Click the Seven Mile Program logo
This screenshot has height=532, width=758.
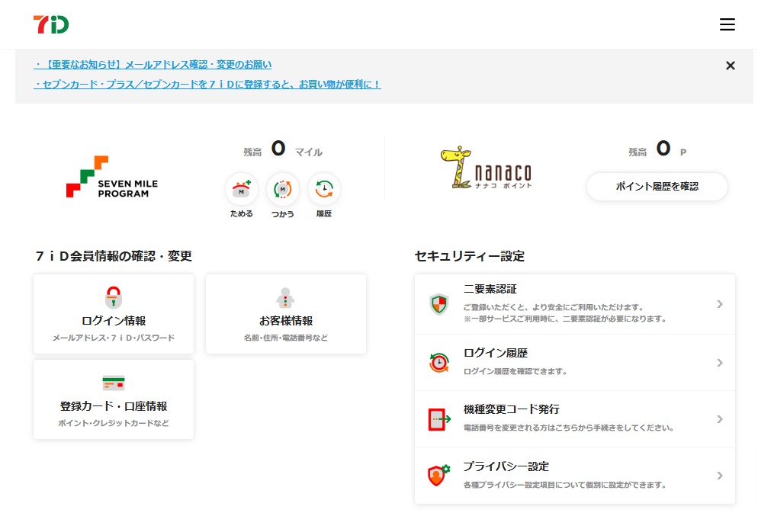click(112, 177)
